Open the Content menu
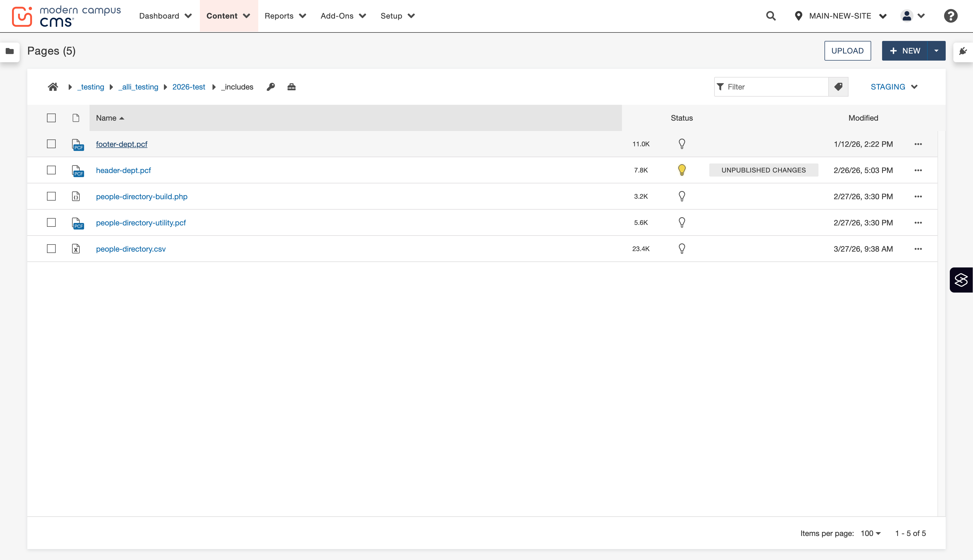Screen dimensions: 973x560 [229, 16]
